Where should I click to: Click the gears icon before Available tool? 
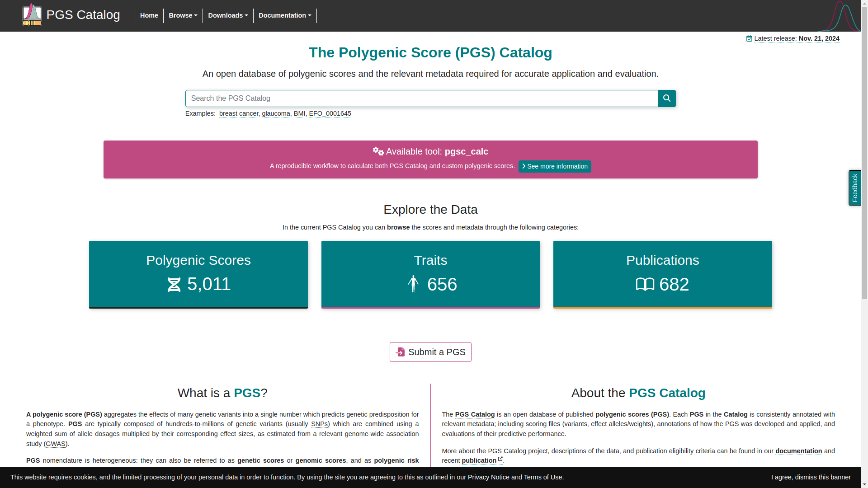(378, 151)
